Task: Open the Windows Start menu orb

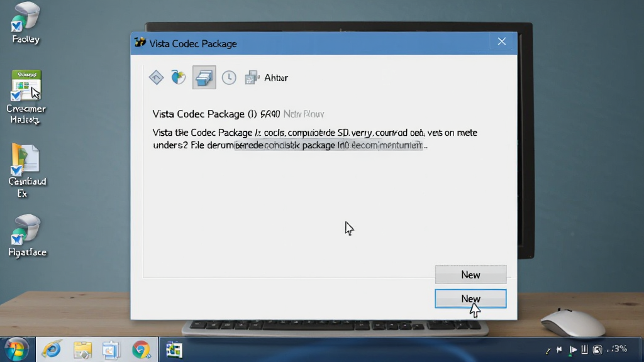Action: pos(17,349)
